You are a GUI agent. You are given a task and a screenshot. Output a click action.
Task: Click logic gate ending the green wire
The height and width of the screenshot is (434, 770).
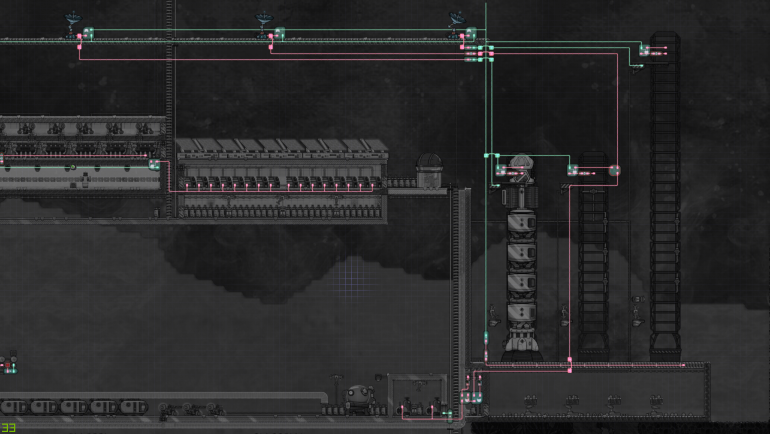pos(154,164)
